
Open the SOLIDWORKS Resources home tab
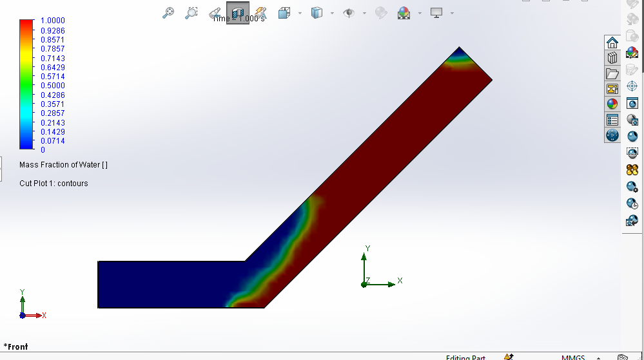coord(612,43)
